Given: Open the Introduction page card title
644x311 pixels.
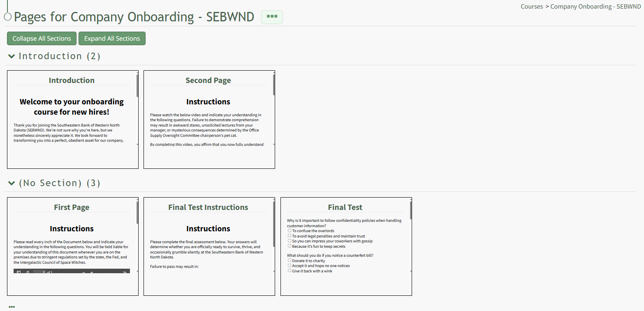Looking at the screenshot, I should (72, 80).
